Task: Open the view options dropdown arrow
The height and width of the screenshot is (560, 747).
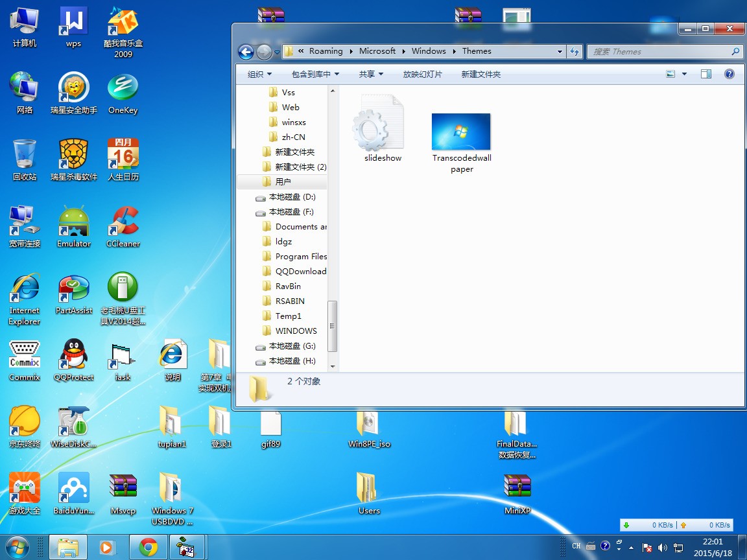Action: pyautogui.click(x=685, y=74)
